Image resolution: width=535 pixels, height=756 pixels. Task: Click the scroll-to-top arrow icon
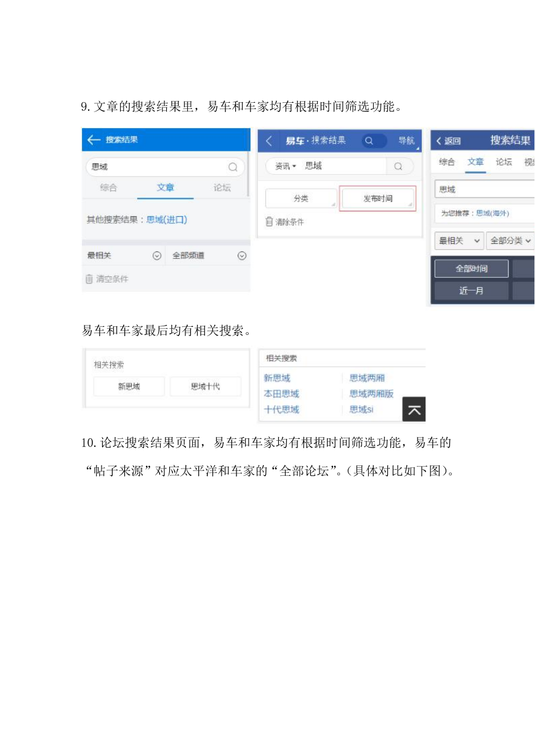tap(414, 410)
